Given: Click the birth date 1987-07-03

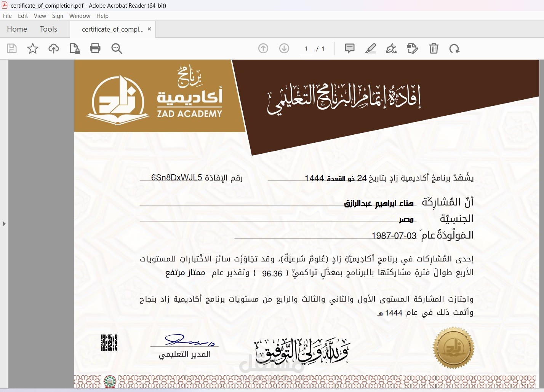Looking at the screenshot, I should coord(394,236).
